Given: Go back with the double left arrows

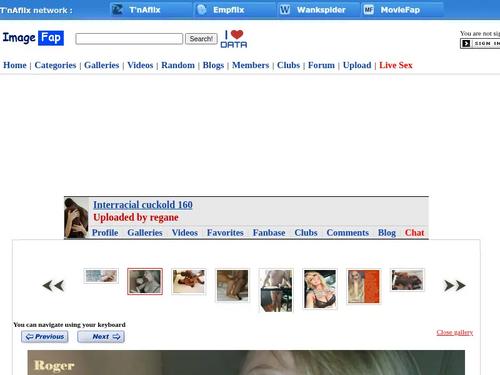Looking at the screenshot, I should click(53, 286).
